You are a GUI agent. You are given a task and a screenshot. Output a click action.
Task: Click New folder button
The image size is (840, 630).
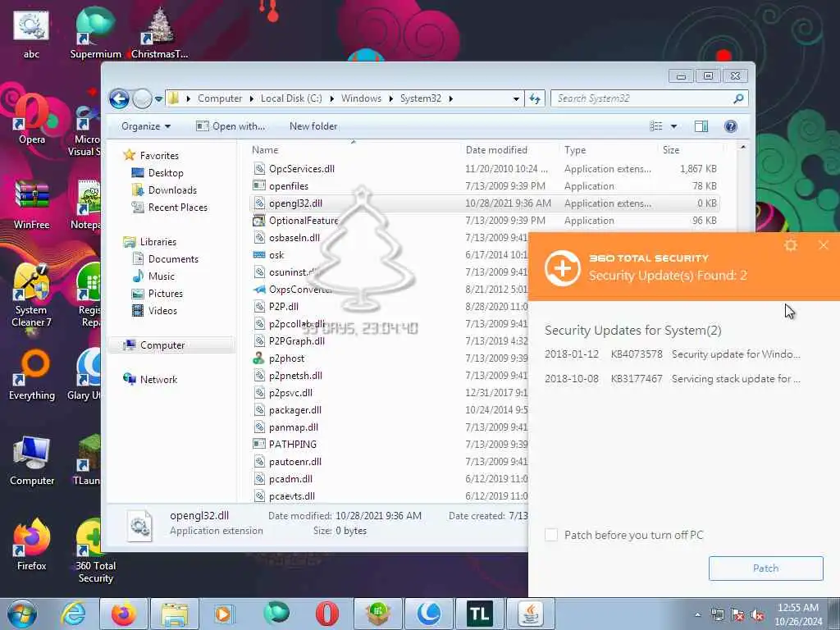(x=313, y=126)
